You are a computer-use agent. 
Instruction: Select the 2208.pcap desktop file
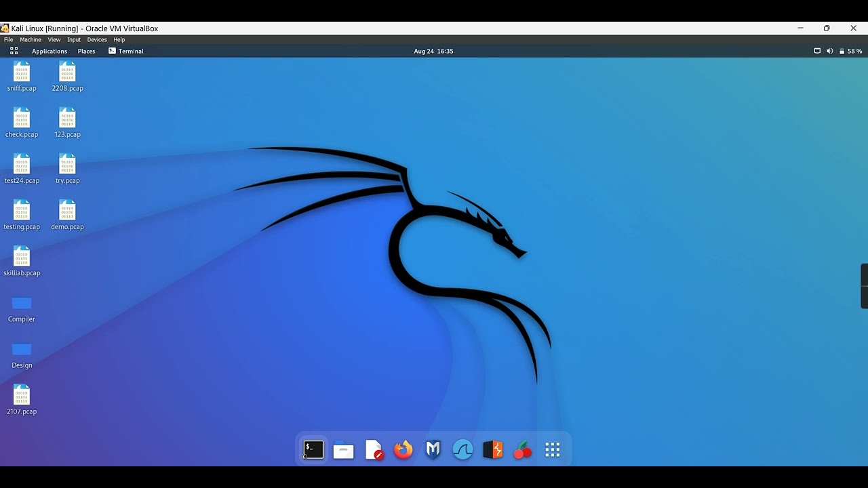pos(67,77)
